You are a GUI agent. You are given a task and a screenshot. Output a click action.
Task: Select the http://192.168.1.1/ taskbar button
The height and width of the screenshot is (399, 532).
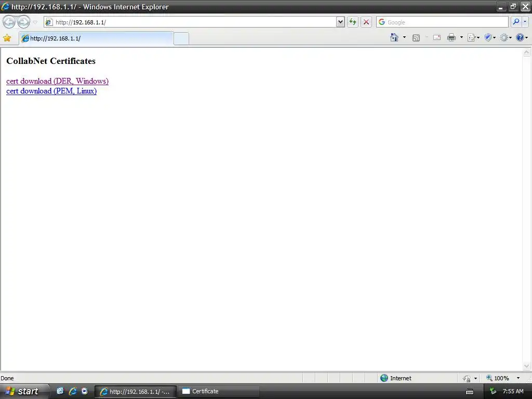pos(136,392)
